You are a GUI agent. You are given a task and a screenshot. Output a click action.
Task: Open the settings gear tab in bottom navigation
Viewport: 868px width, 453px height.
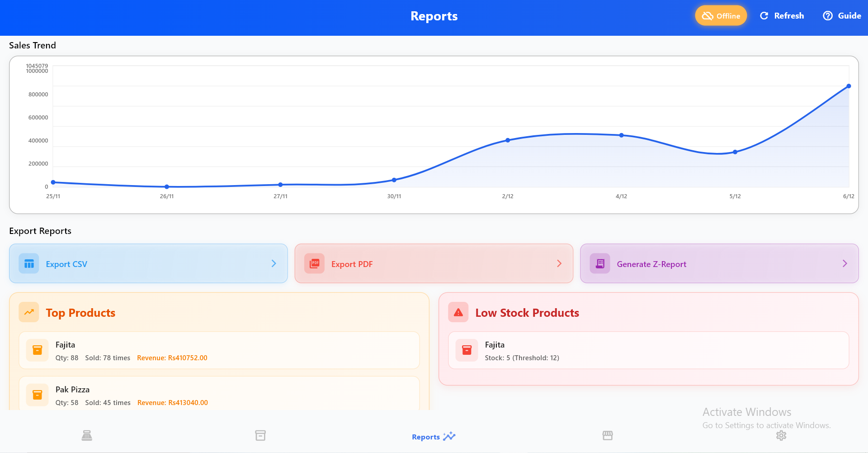coord(781,435)
